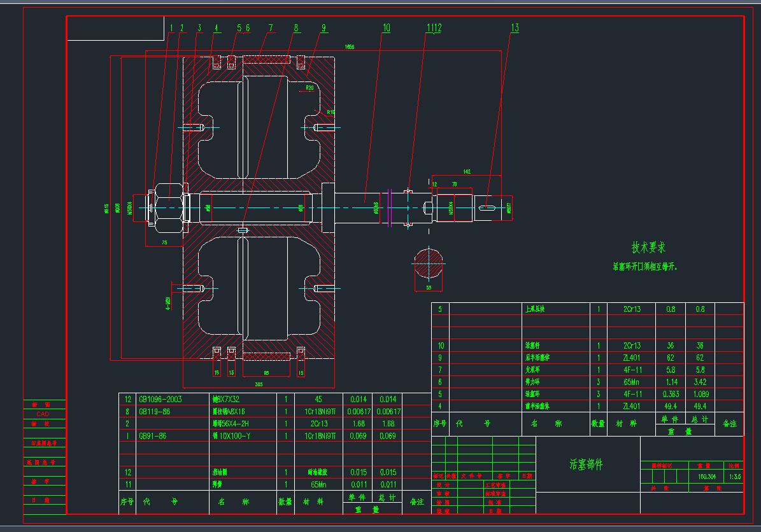
Task: Click the 弹力环 65Mn material cell
Action: (x=631, y=382)
